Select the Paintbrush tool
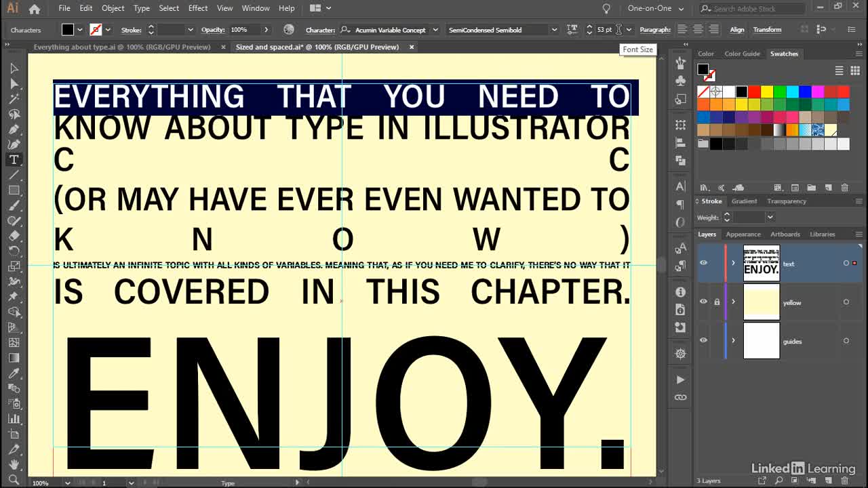This screenshot has width=868, height=488. 14,205
